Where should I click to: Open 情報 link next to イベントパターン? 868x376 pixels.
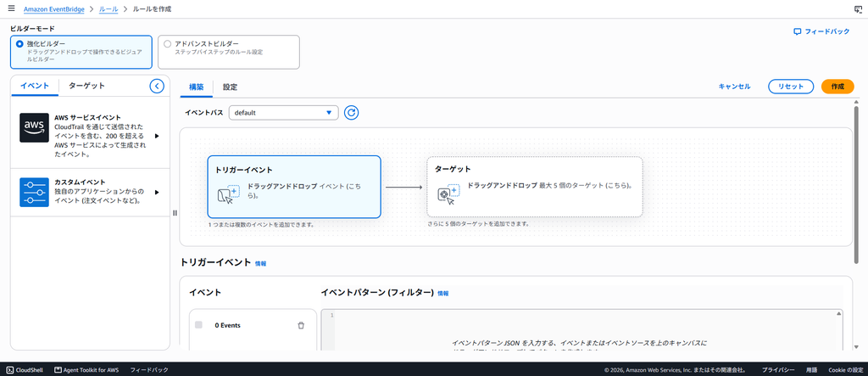[x=443, y=294]
